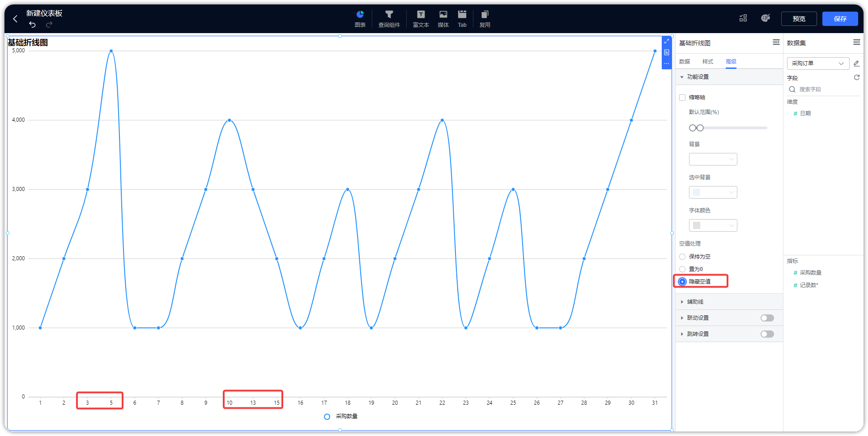Click the search magnifier icon in 搜索字段
This screenshot has width=868, height=436.
792,89
